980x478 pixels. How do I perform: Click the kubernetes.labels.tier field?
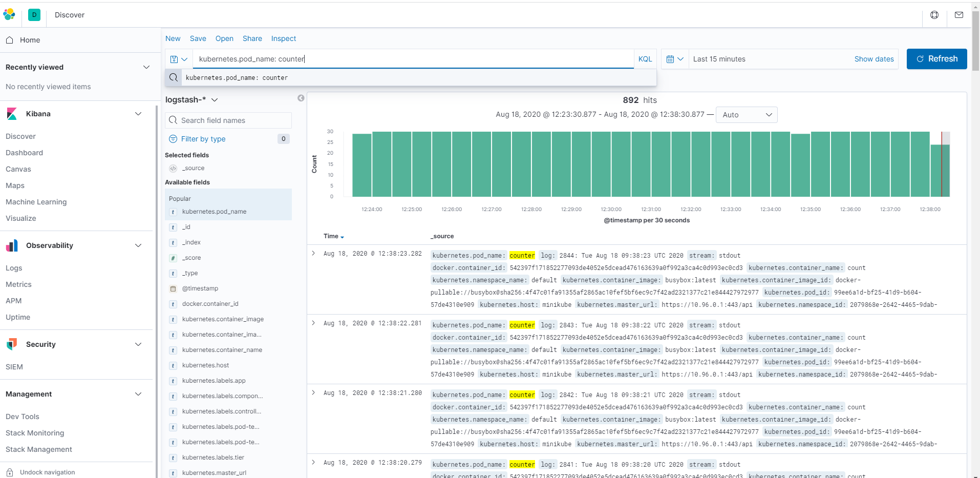213,458
